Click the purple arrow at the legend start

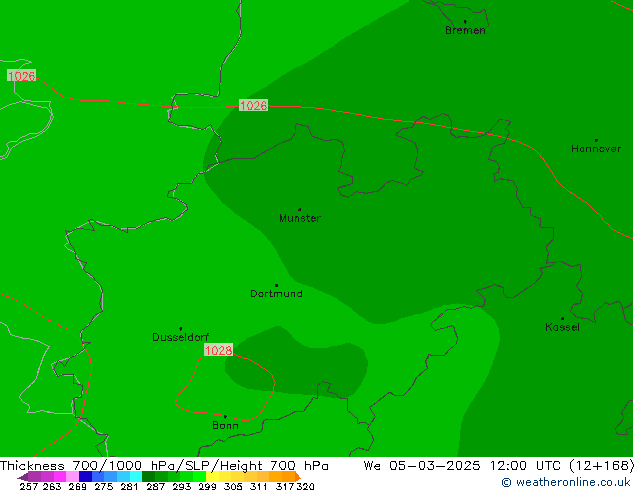point(23,477)
